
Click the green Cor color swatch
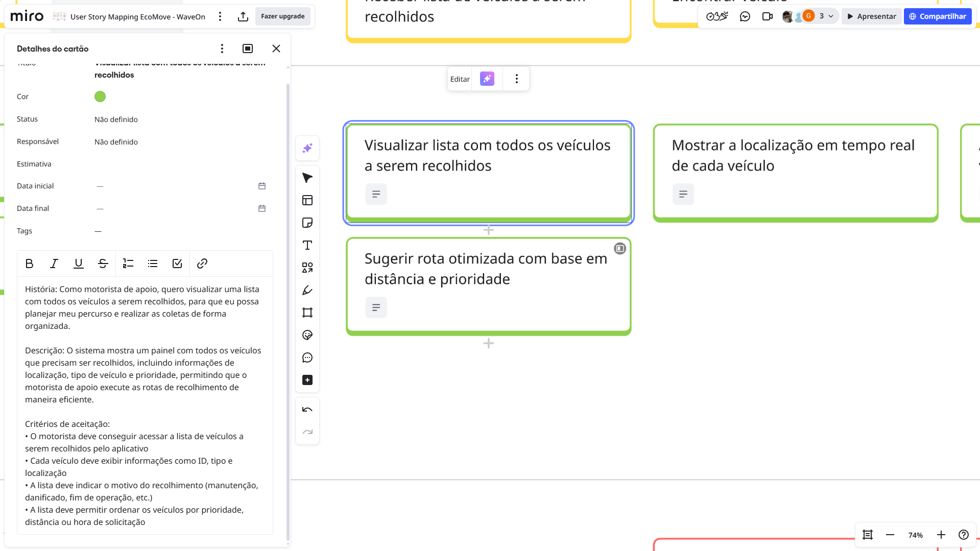100,97
